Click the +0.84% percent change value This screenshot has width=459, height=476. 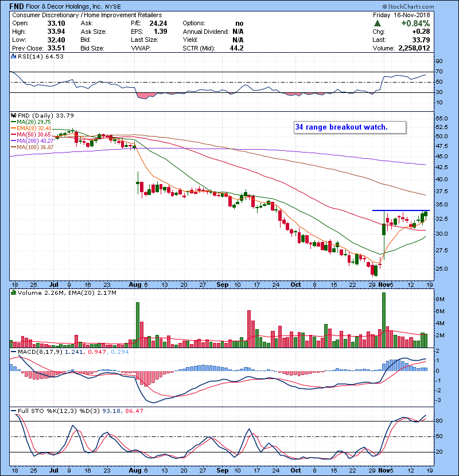[x=415, y=24]
